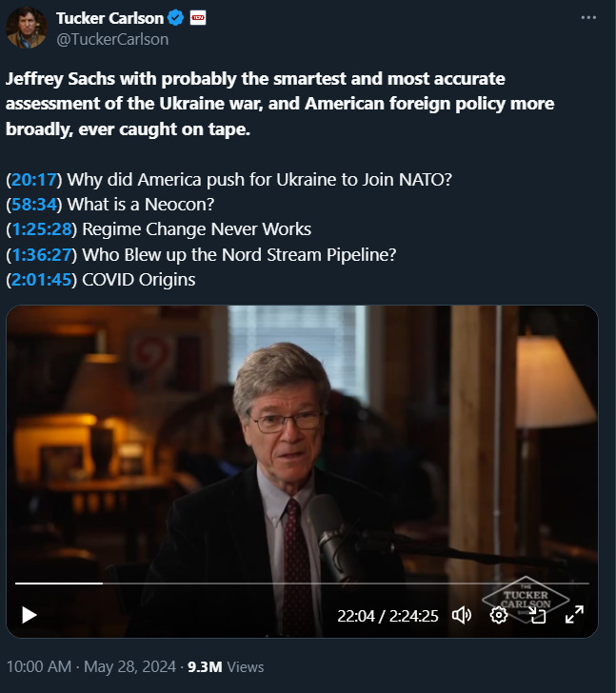Open the @TuckerCarlson handle
The image size is (616, 693).
coord(112,39)
